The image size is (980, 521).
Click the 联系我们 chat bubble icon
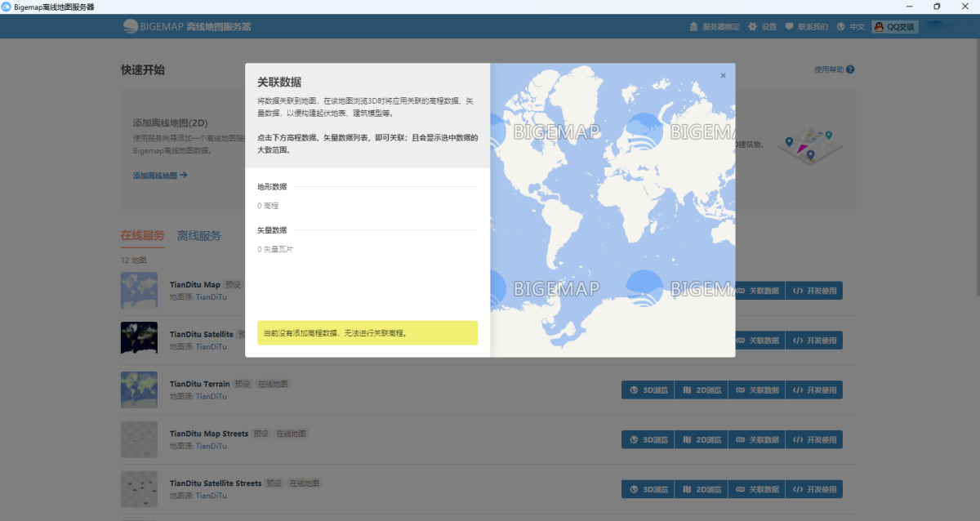tap(790, 27)
